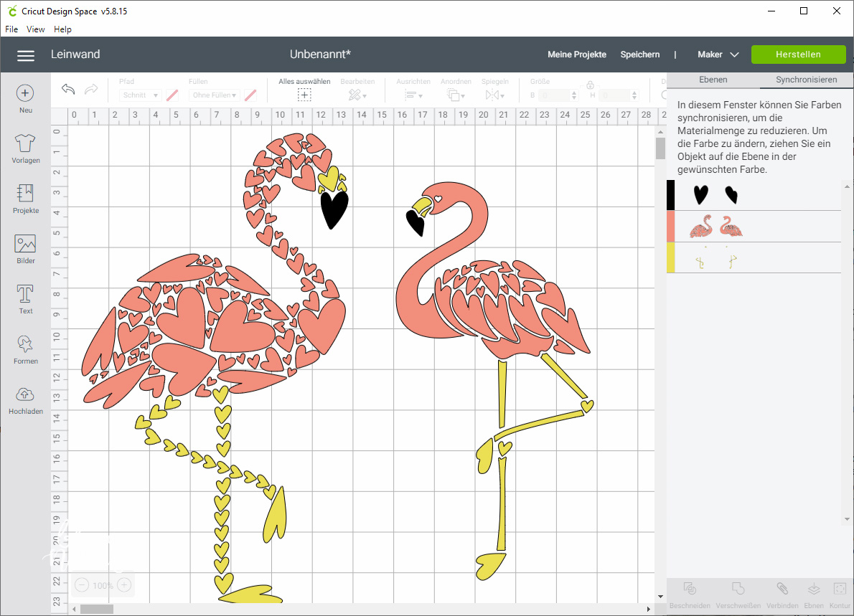The height and width of the screenshot is (616, 854).
Task: Open the Ohne Füllen fill dropdown
Action: pos(214,95)
